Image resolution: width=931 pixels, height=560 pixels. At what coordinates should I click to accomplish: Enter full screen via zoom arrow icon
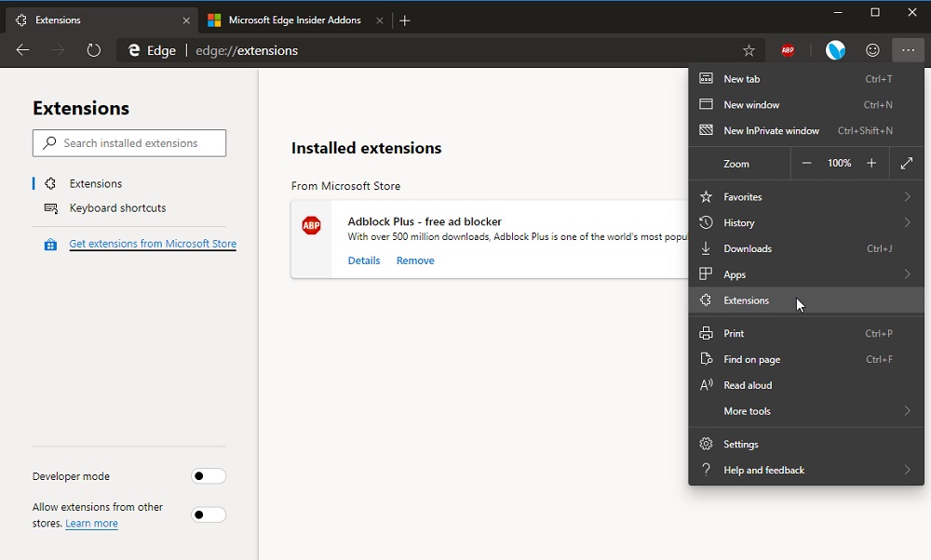tap(907, 163)
